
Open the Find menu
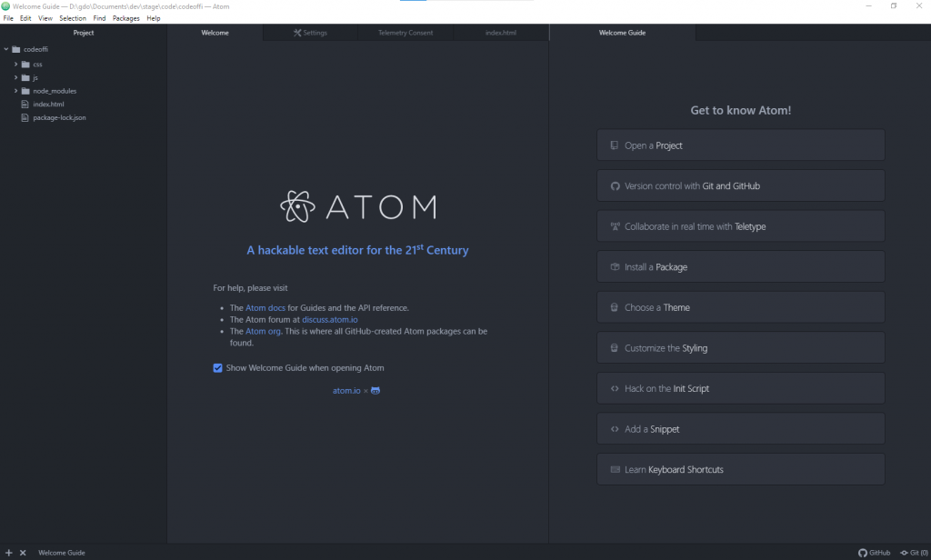99,18
